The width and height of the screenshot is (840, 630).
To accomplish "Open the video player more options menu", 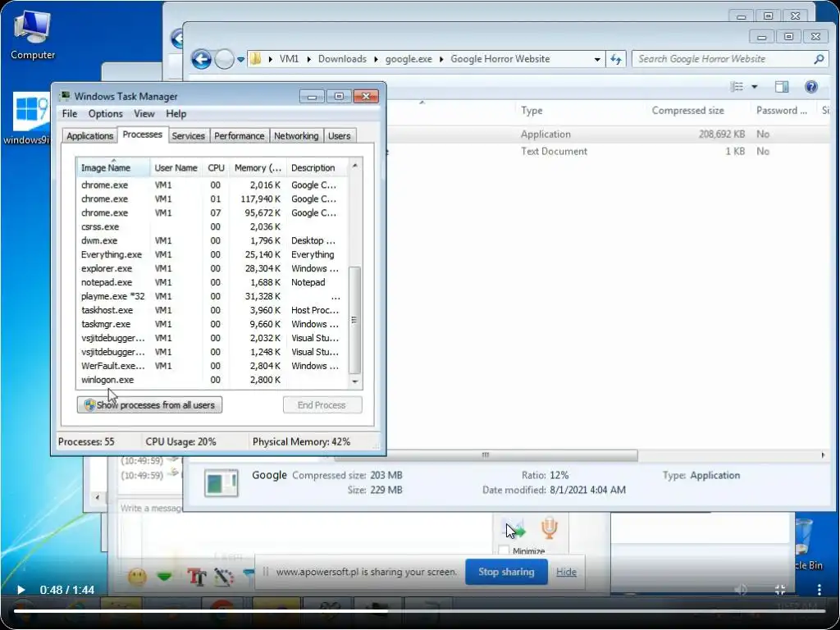I will [819, 590].
